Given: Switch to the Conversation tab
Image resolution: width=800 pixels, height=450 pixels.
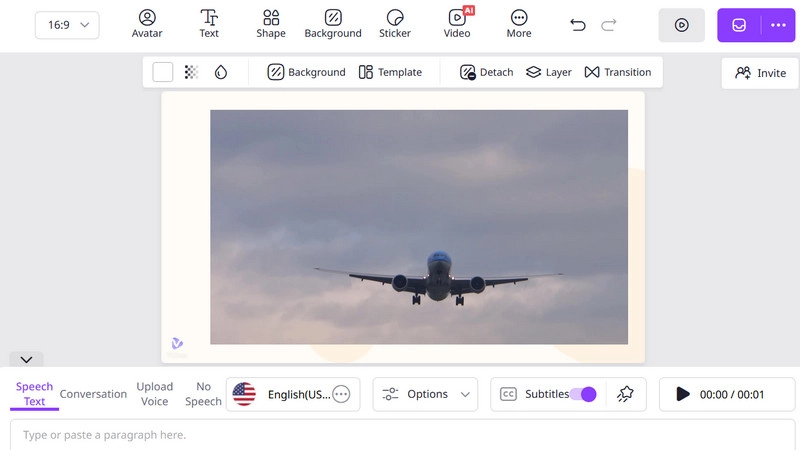Looking at the screenshot, I should click(x=93, y=394).
